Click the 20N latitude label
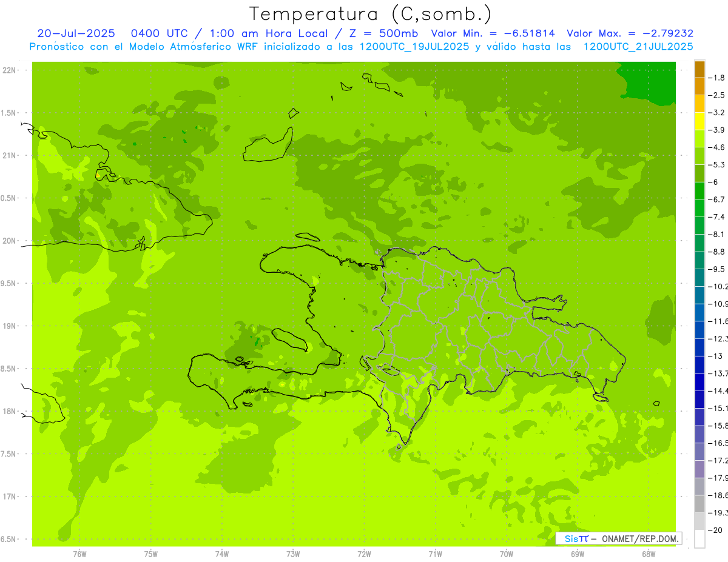This screenshot has width=728, height=562. pos(10,241)
